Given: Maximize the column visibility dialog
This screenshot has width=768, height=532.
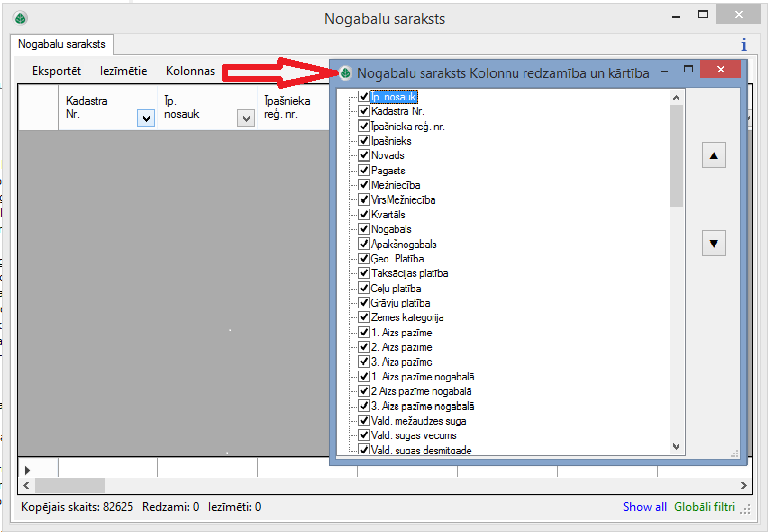Looking at the screenshot, I should (688, 71).
